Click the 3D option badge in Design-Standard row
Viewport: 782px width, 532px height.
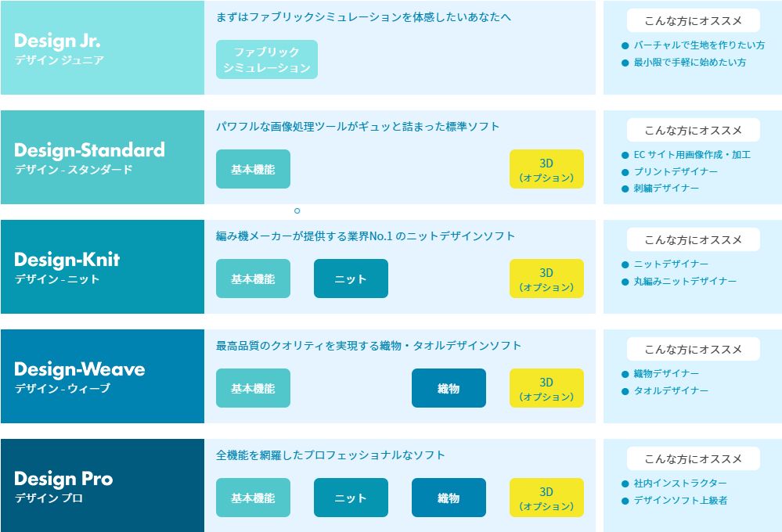546,169
